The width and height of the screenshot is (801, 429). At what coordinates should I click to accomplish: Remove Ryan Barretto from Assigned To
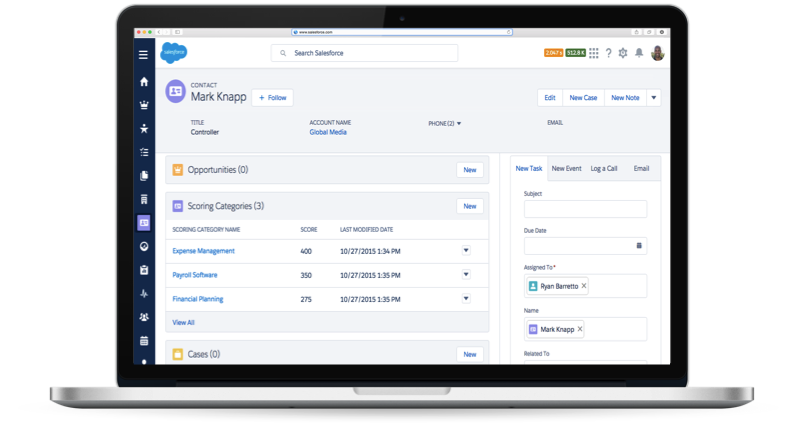click(584, 286)
